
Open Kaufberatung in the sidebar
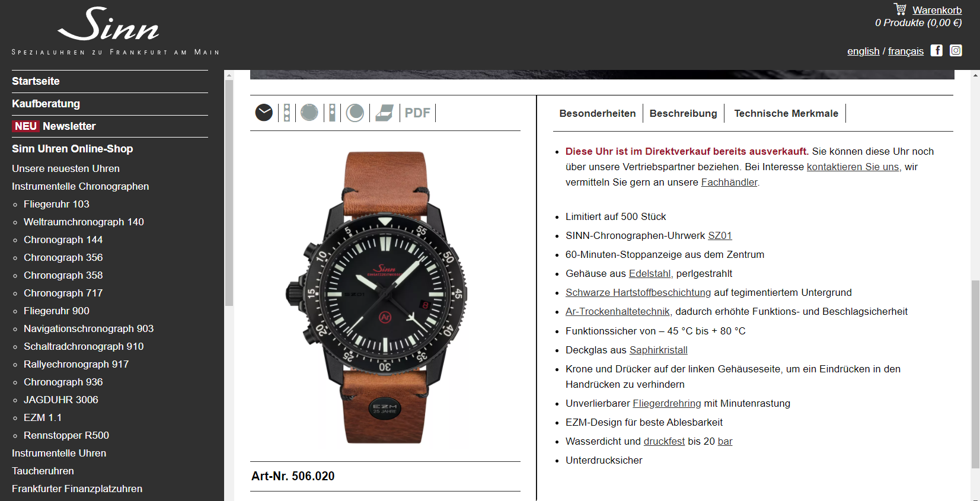[46, 104]
